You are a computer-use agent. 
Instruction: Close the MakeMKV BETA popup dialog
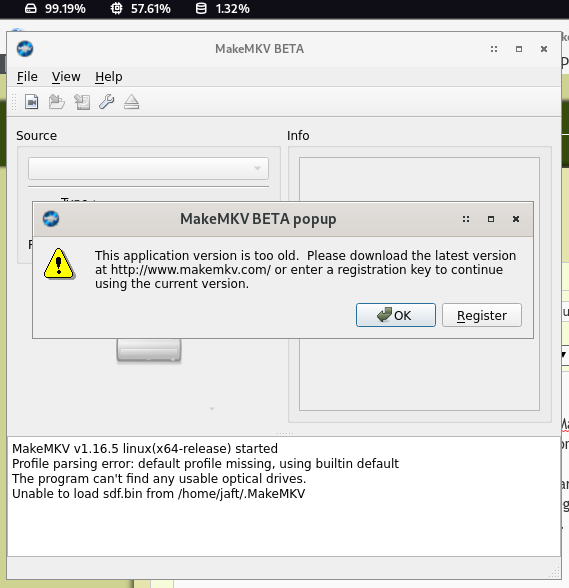pos(516,219)
